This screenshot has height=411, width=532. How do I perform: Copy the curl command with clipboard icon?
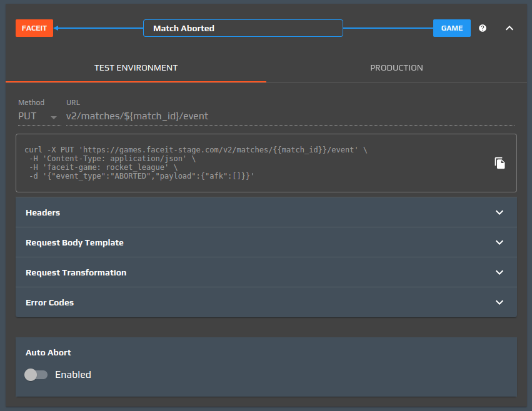pos(499,162)
